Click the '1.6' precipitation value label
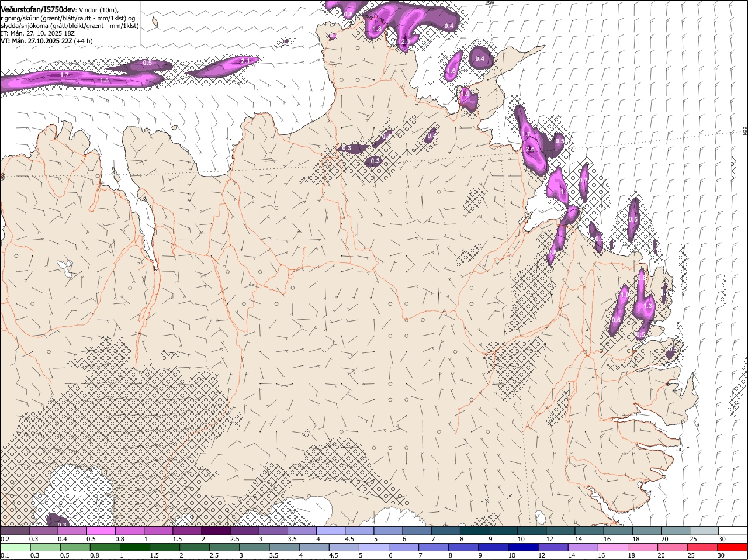748x560 pixels. 451,71
